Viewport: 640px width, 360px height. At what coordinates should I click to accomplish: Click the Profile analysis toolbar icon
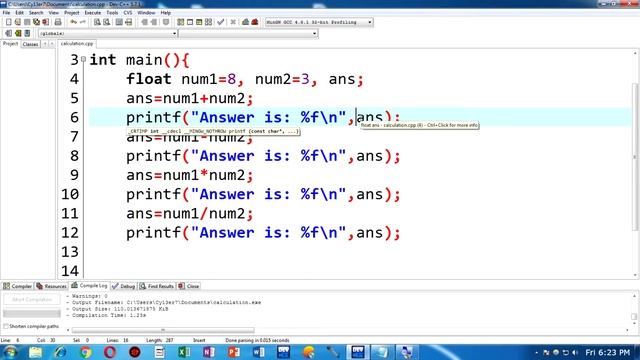245,22
